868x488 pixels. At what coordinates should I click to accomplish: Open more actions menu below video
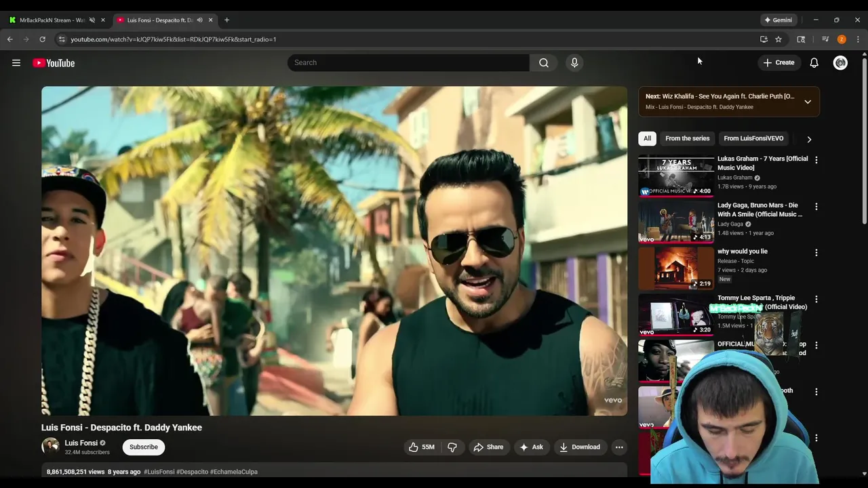coord(618,447)
